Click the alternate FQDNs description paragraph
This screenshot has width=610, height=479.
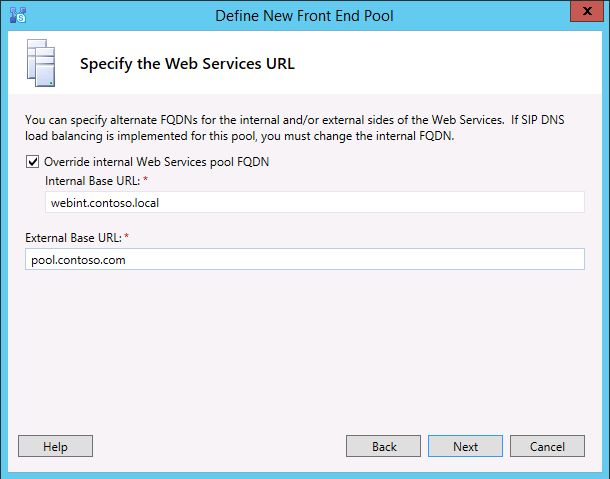[294, 128]
